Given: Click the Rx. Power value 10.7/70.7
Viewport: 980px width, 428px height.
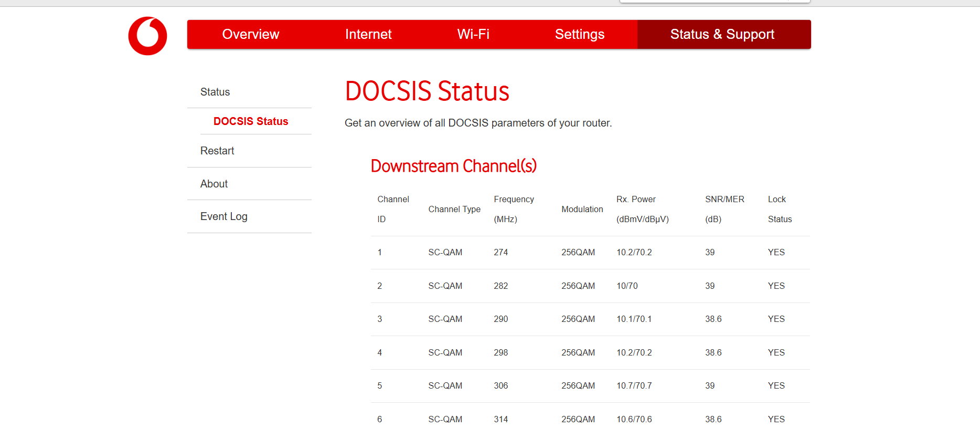Looking at the screenshot, I should (634, 386).
